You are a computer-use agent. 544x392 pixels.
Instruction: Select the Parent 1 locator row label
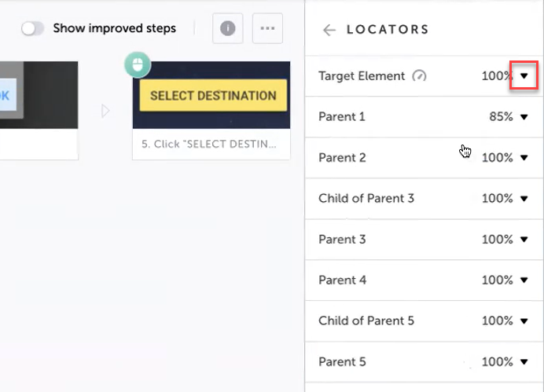(342, 117)
